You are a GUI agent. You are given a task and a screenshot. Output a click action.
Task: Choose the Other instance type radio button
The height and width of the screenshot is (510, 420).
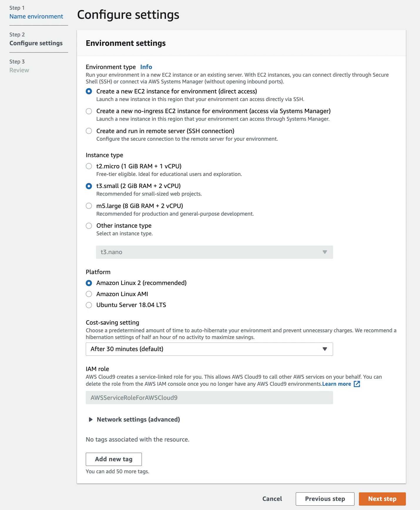pos(89,226)
